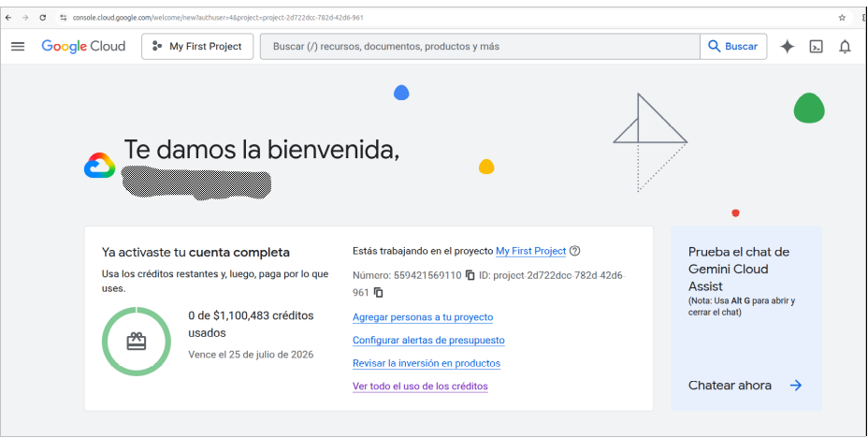View site information icon in address bar
868x438 pixels.
click(x=64, y=18)
